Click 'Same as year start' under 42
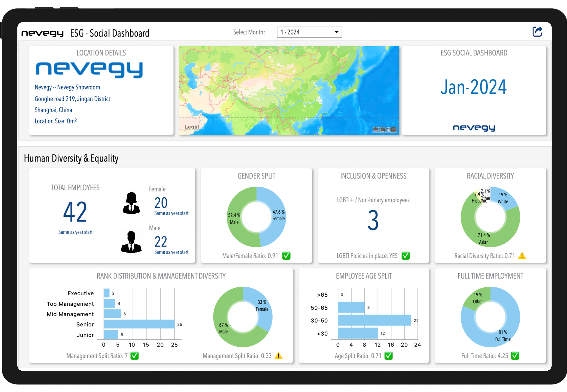 click(75, 232)
